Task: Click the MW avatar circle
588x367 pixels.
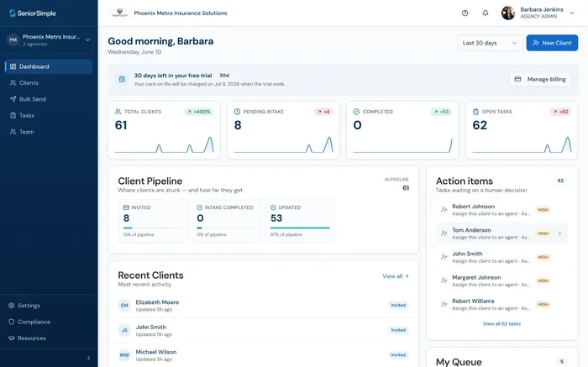Action: point(124,355)
